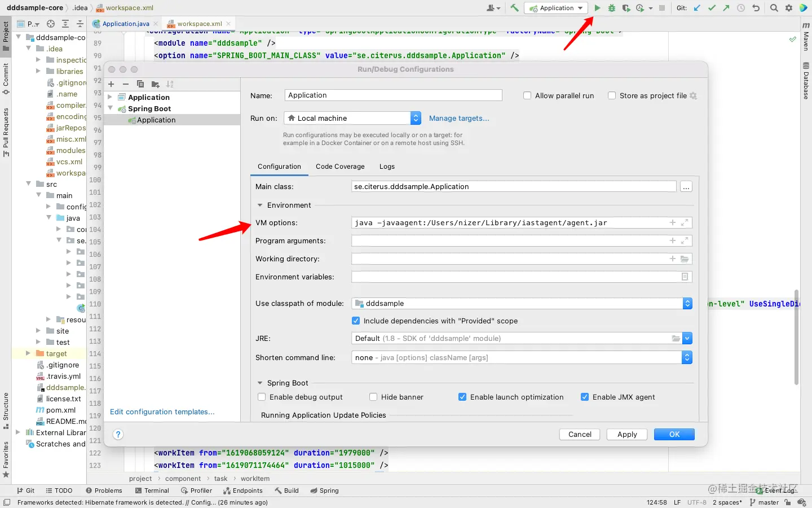Click the Git update project arrow
Screen dimensions: 812x508
click(x=698, y=8)
